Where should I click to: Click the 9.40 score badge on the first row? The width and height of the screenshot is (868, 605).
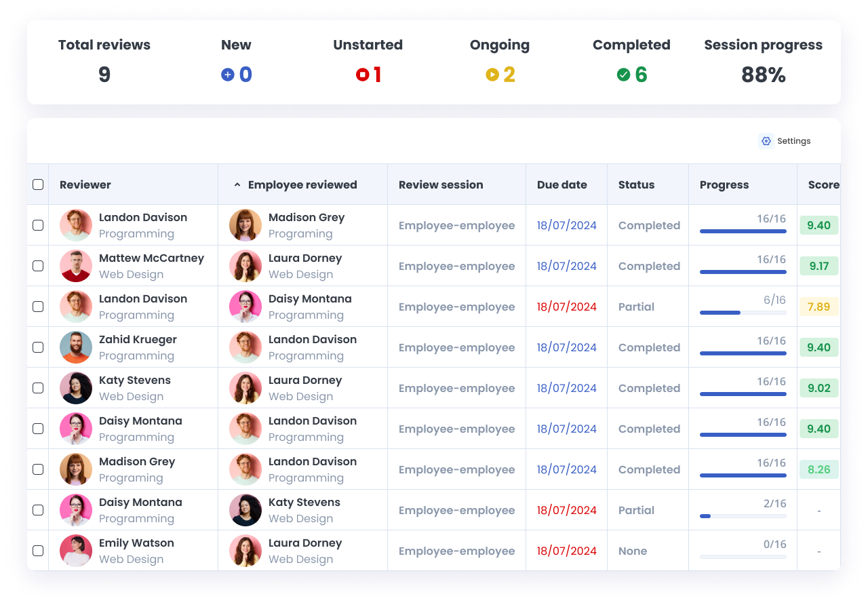(x=818, y=225)
